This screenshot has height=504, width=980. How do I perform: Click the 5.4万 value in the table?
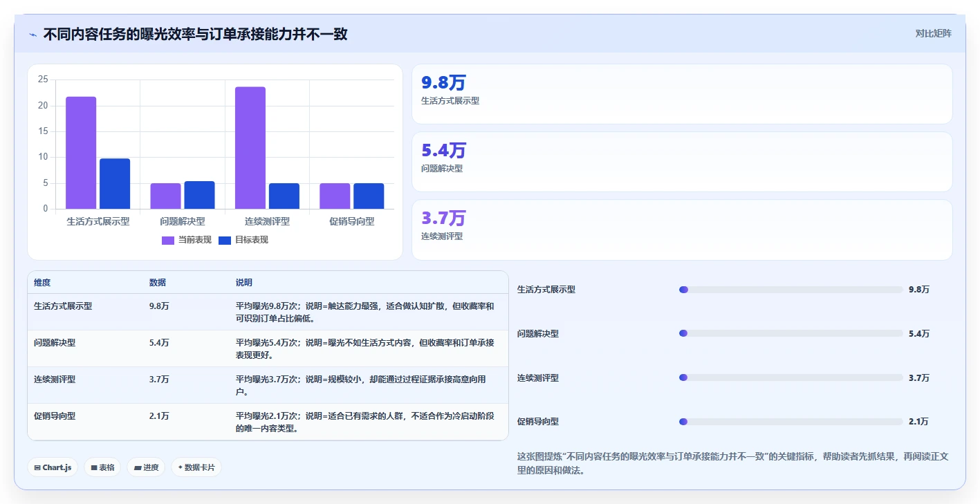point(159,342)
